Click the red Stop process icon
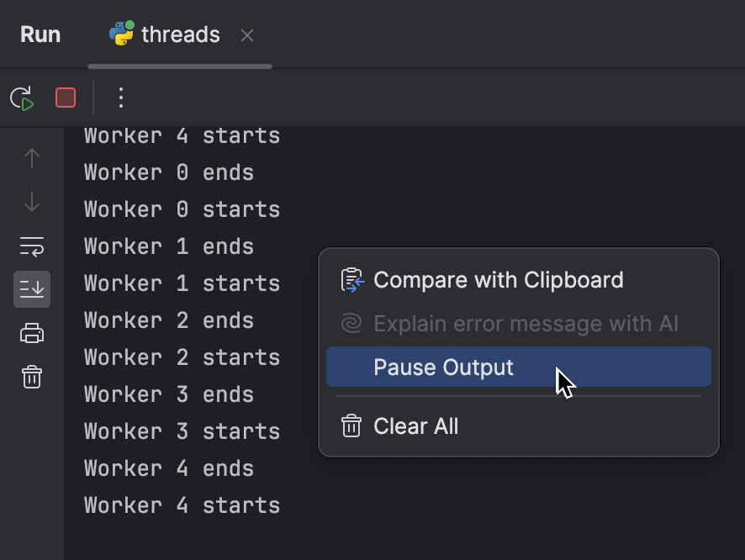745x560 pixels. pyautogui.click(x=65, y=98)
